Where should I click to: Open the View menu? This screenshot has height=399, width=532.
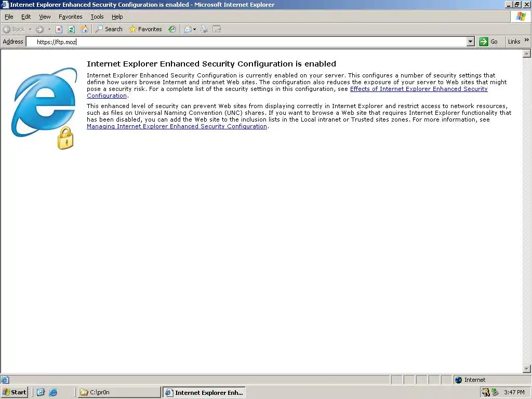click(x=45, y=17)
